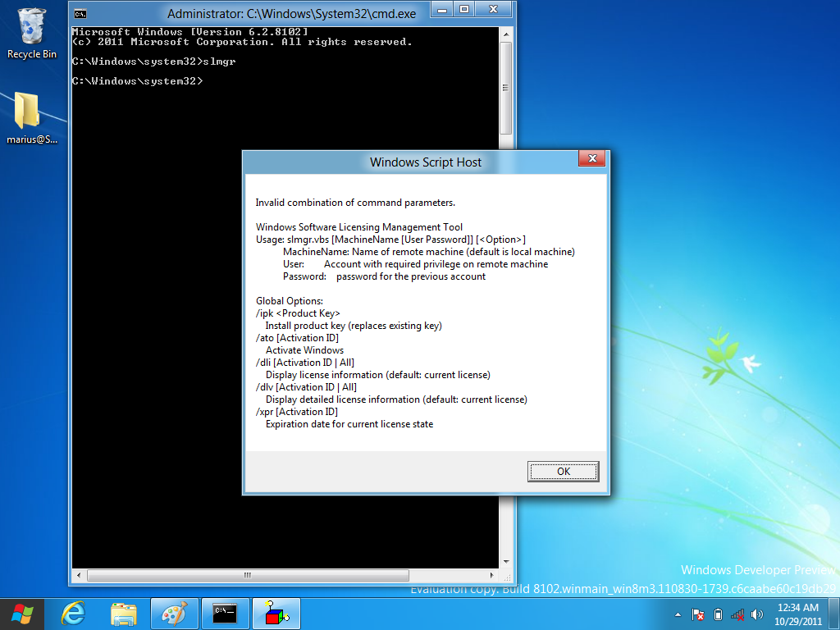Click the "/ipk <Product Key>" option line
Viewport: 840px width, 630px height.
pos(298,313)
